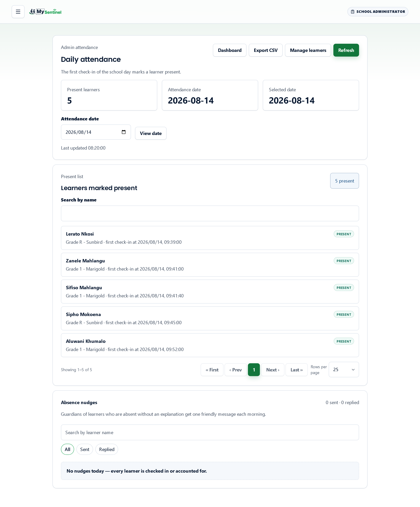Screen dimensions: 420x507
Task: Click the View date button
Action: click(x=151, y=133)
